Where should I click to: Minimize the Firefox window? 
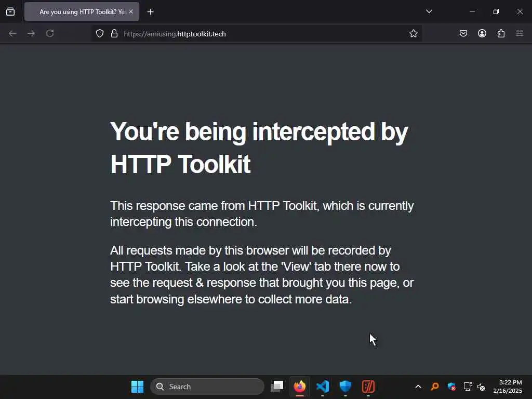(x=472, y=11)
